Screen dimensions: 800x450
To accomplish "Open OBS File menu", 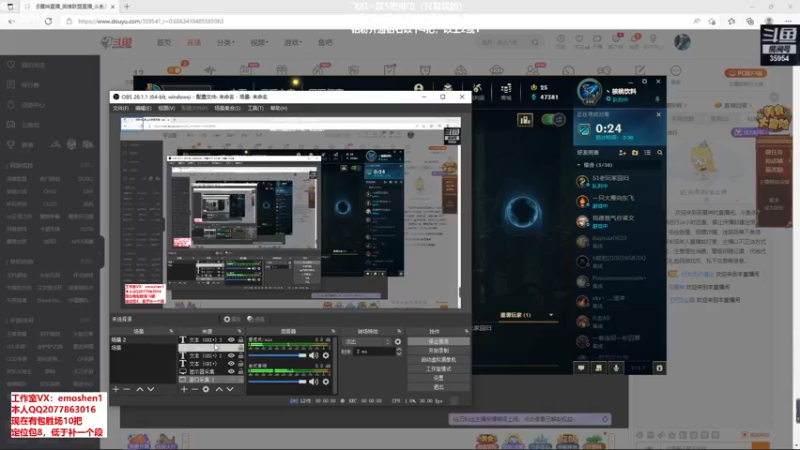I will pos(121,108).
